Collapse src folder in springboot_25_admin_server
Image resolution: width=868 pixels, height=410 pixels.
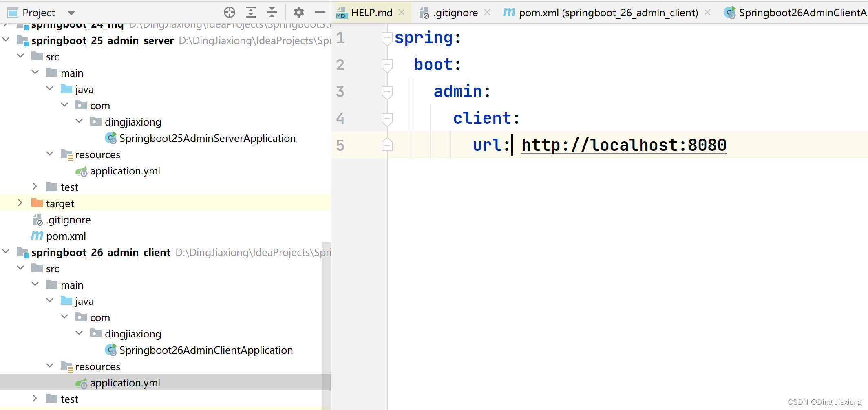21,56
